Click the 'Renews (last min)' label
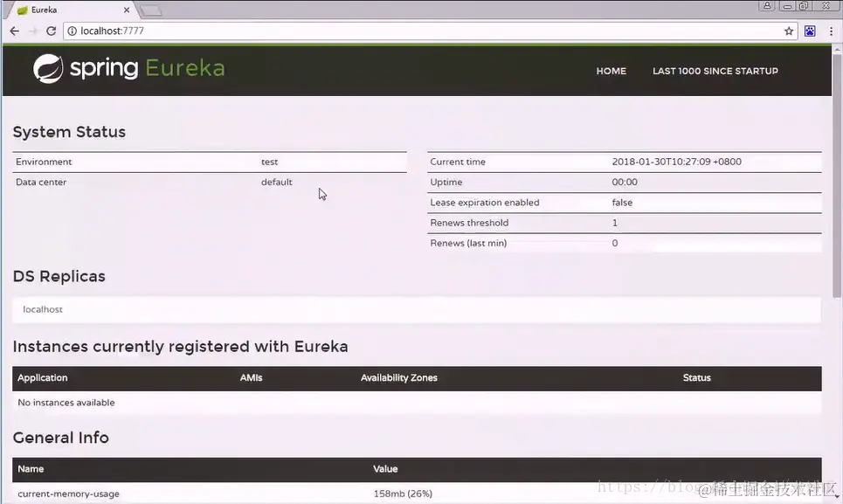This screenshot has width=843, height=504. pos(468,244)
